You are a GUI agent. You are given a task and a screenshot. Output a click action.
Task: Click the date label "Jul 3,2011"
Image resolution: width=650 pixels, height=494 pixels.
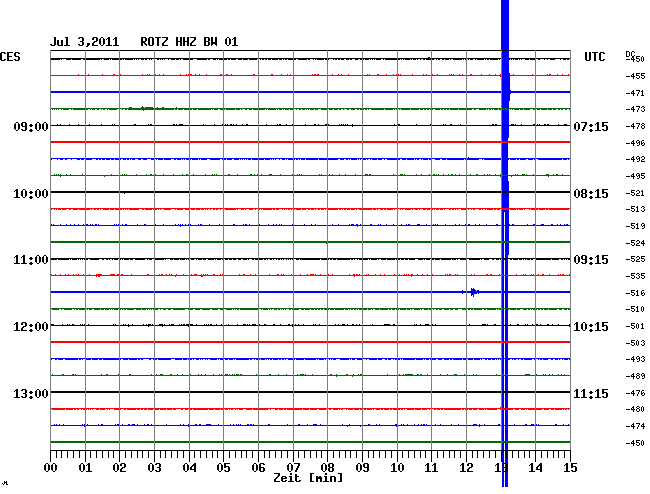click(x=85, y=42)
